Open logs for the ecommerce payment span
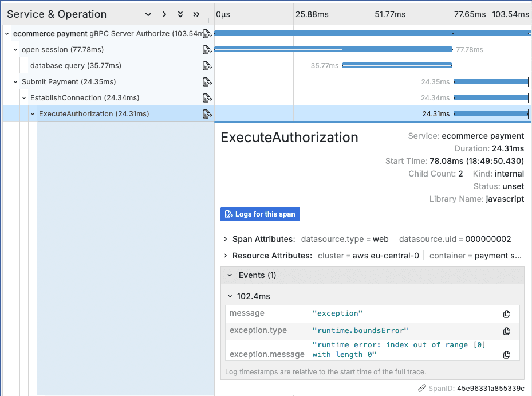 point(207,33)
